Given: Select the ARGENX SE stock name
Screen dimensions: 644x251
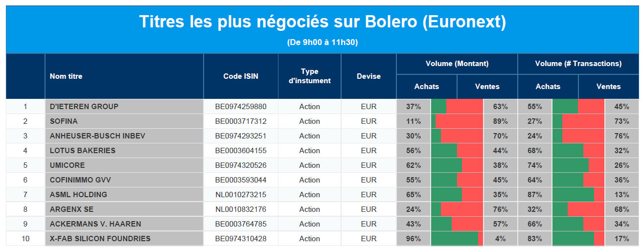Looking at the screenshot, I should pos(71,209).
